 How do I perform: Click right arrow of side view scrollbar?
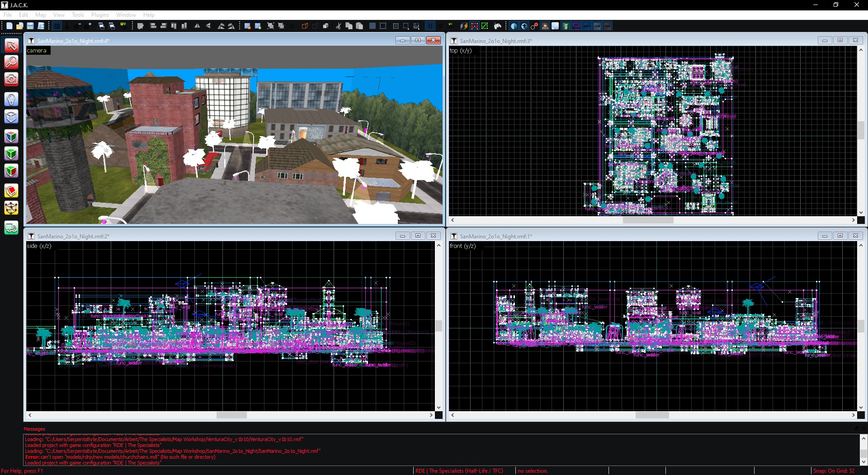[431, 415]
